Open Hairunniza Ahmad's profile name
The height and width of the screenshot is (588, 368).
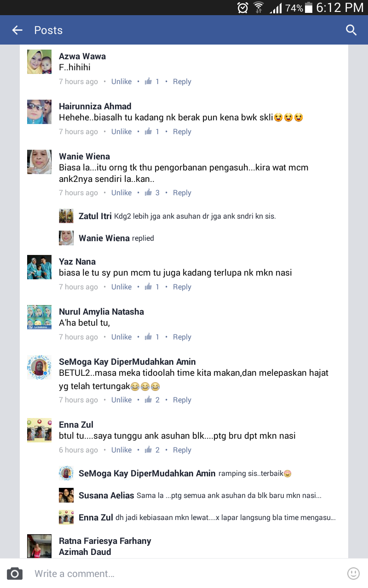pyautogui.click(x=95, y=106)
